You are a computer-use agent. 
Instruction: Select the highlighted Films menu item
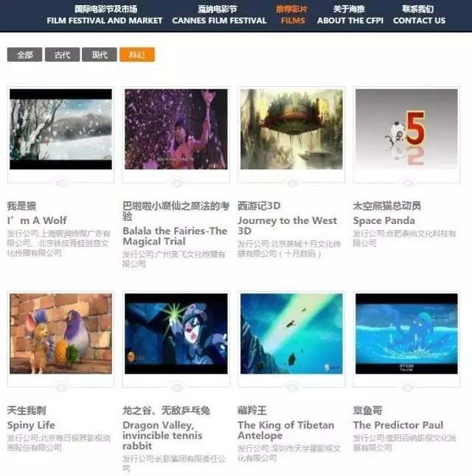point(292,15)
